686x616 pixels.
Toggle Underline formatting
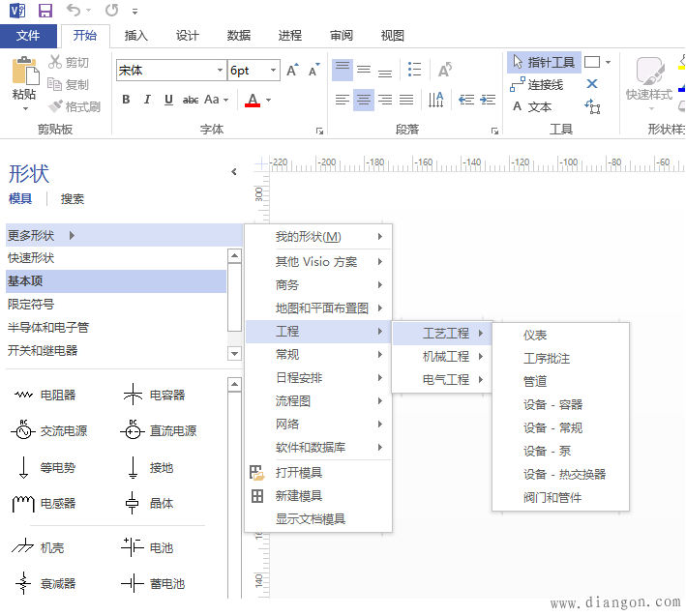point(168,100)
